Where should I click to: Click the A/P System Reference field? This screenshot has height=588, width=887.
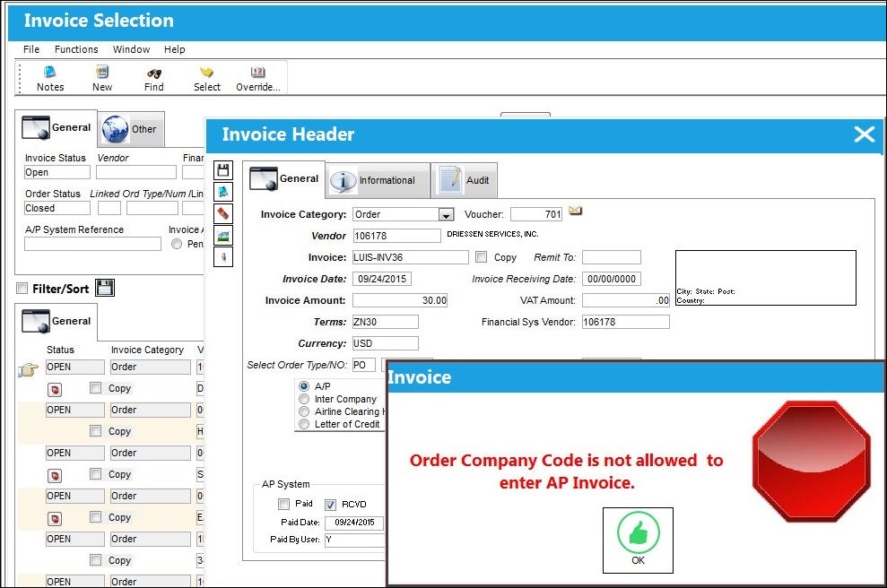pyautogui.click(x=92, y=244)
